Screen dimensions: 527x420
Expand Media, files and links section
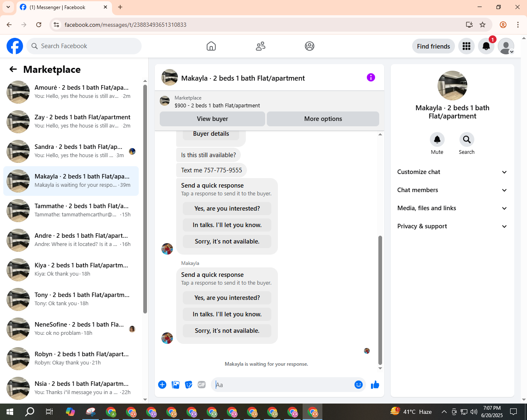(452, 208)
